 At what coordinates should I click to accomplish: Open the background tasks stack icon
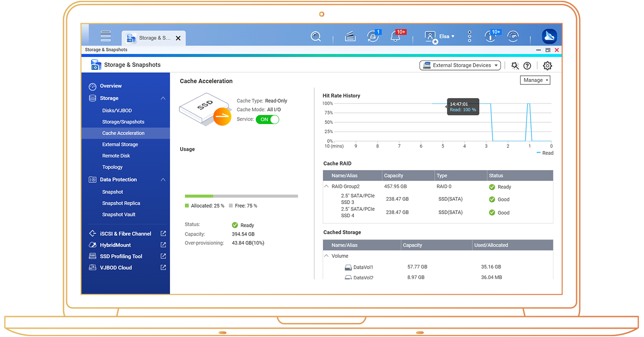coord(350,37)
